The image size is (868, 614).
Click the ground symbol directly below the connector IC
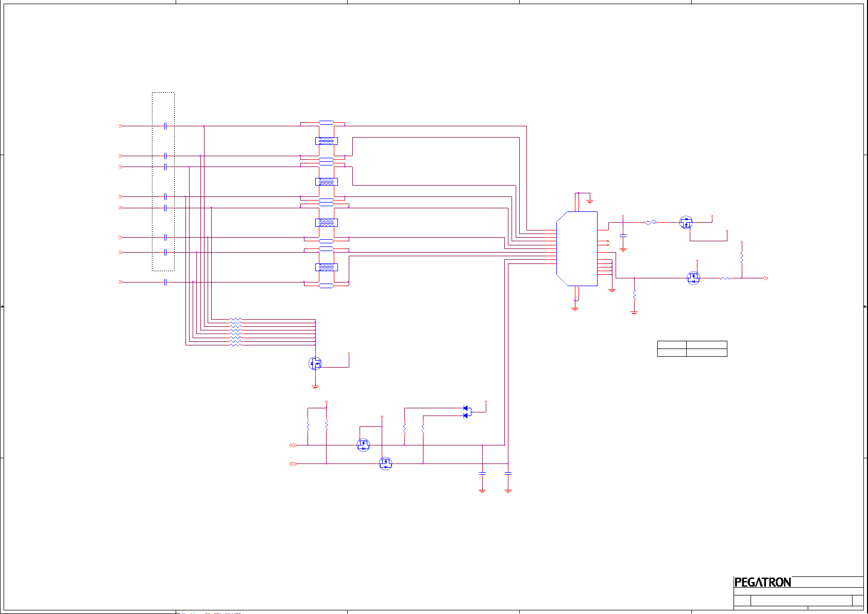tap(575, 309)
